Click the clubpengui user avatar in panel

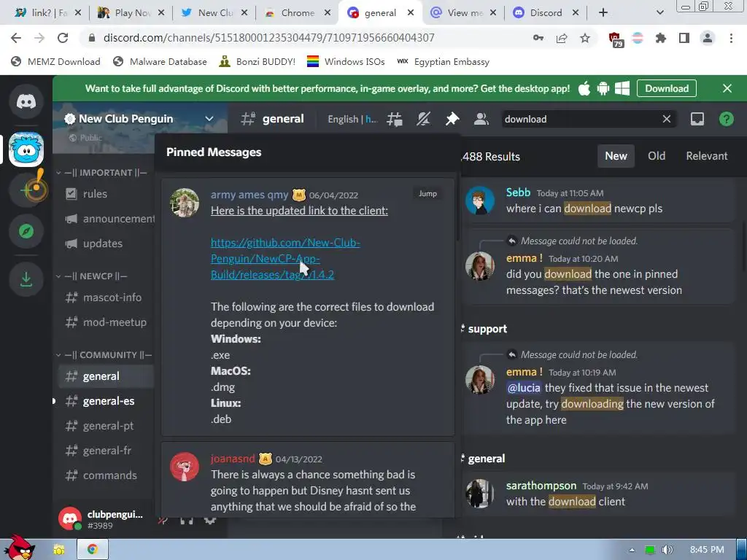coord(70,519)
